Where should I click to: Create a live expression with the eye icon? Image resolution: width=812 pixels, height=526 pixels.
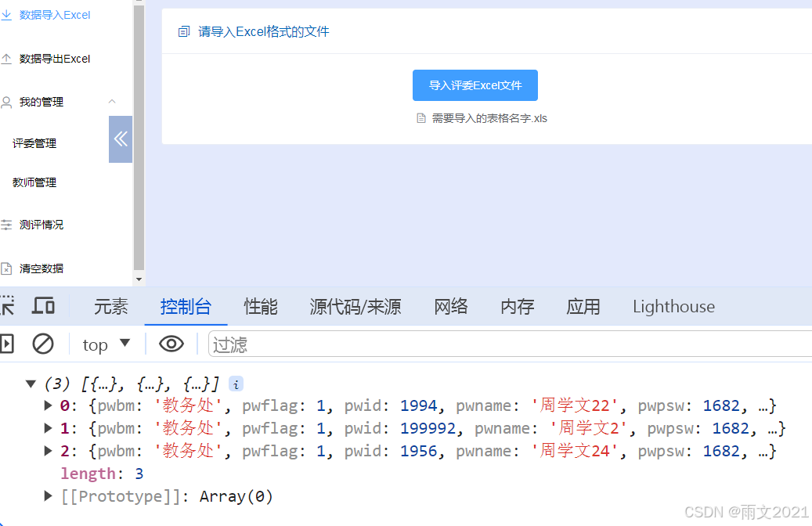coord(171,344)
